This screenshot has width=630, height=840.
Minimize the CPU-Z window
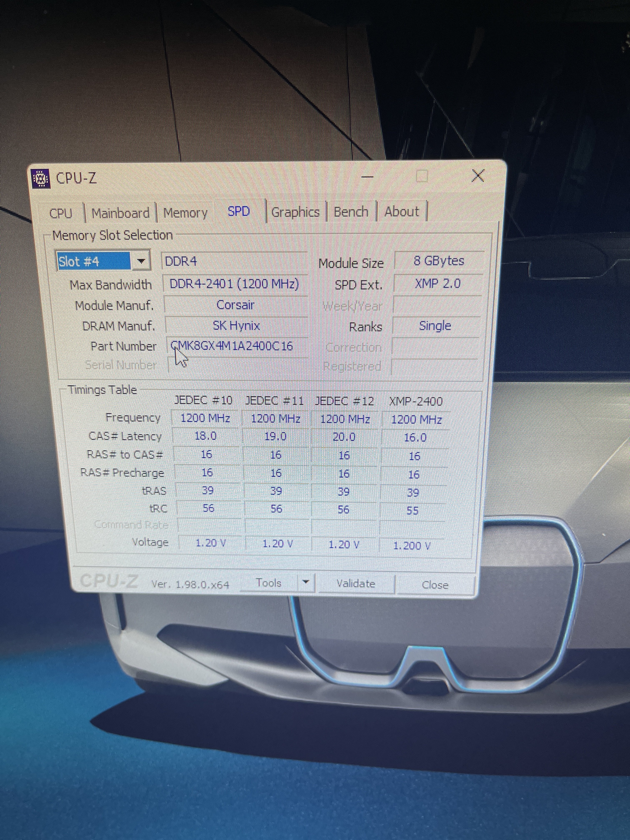(367, 177)
